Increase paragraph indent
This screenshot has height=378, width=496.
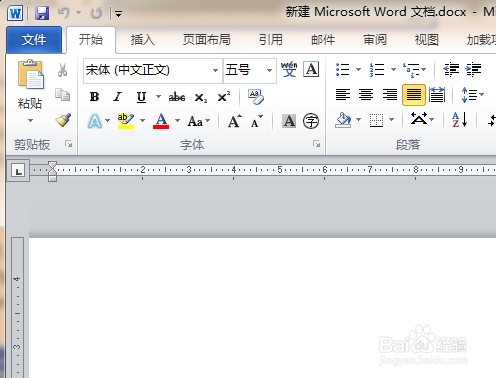pos(473,70)
